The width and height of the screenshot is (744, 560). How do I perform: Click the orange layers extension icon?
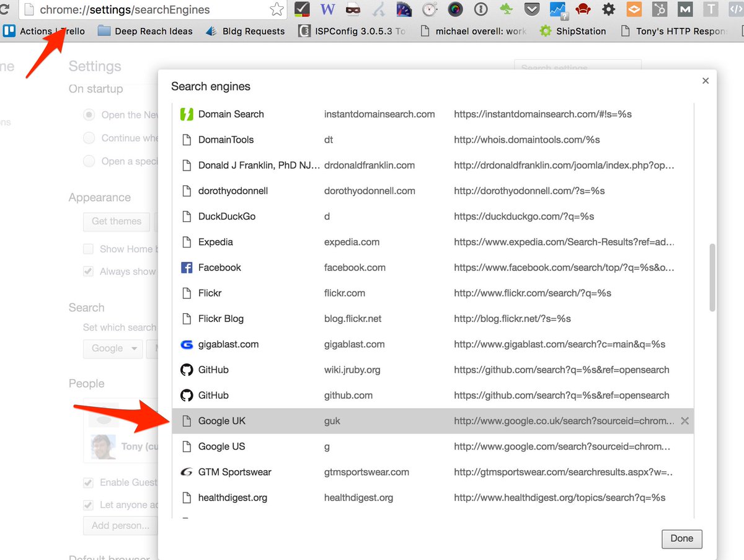coord(634,9)
